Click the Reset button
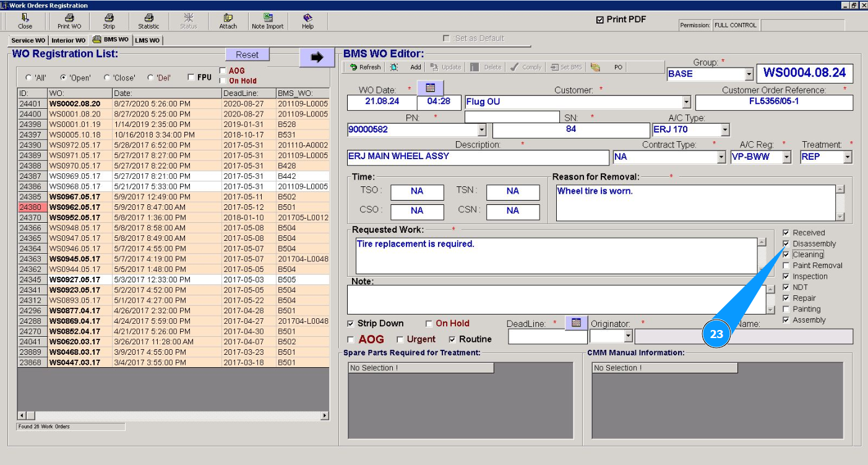The image size is (868, 465). point(247,54)
